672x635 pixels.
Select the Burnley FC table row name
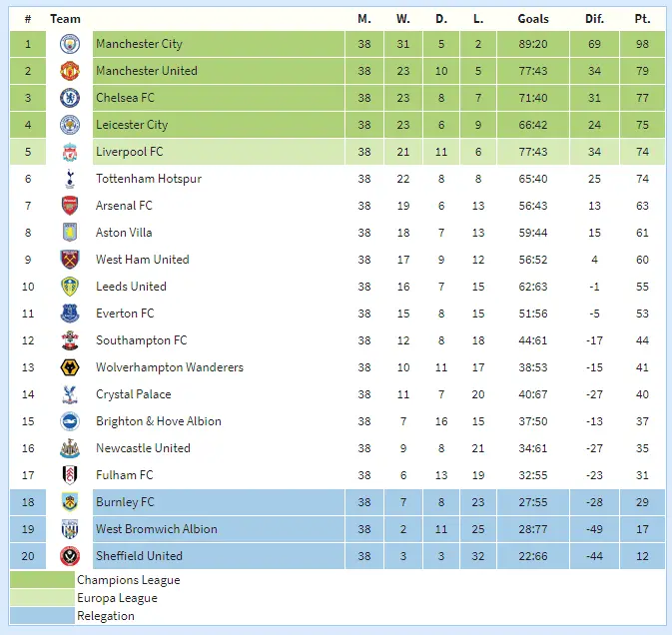click(125, 502)
